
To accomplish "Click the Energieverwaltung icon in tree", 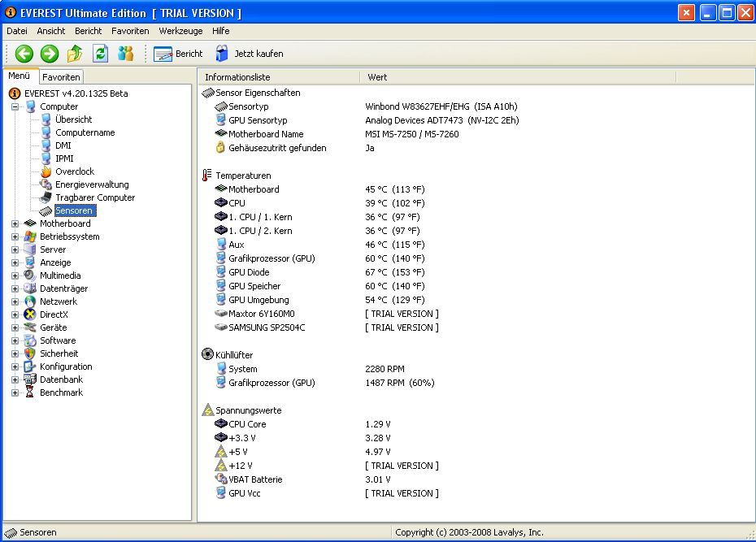I will (x=46, y=184).
